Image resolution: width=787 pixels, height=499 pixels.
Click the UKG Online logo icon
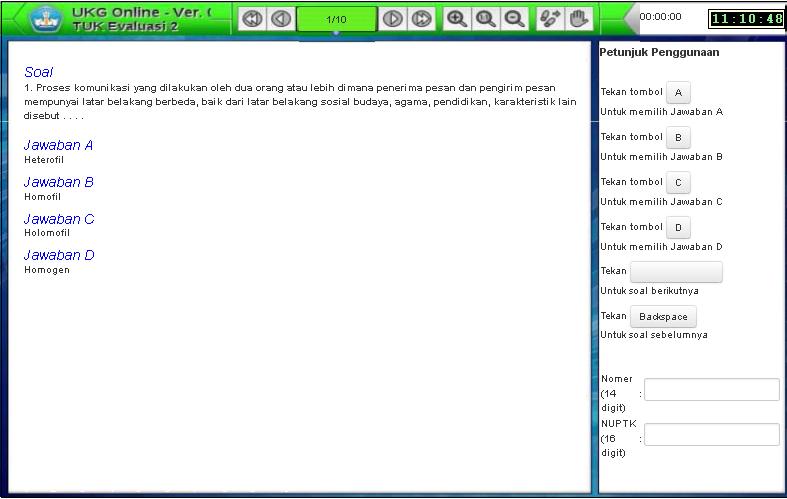point(46,19)
